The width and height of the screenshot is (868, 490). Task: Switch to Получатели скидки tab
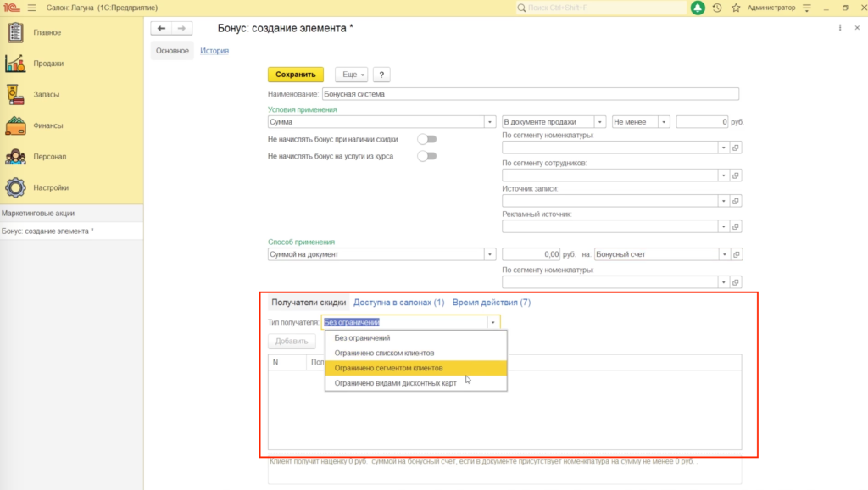309,303
